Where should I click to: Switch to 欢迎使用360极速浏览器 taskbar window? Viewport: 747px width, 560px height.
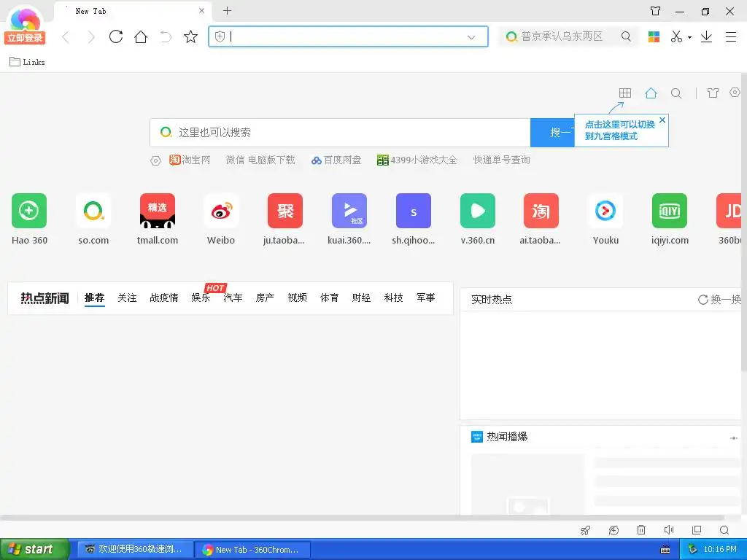point(135,549)
